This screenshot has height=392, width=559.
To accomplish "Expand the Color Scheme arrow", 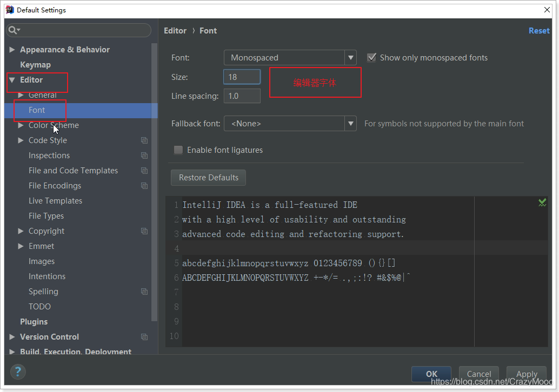I will [21, 125].
